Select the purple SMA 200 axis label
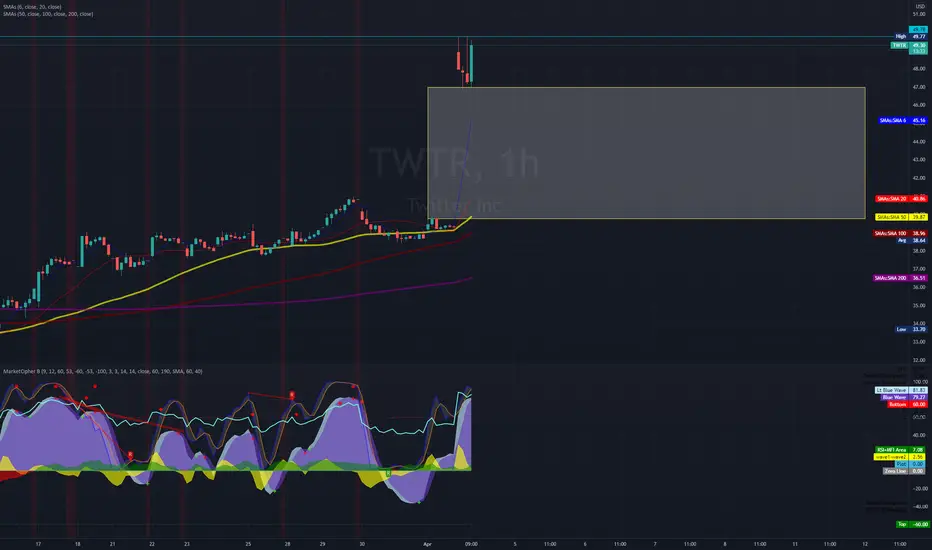 point(900,278)
